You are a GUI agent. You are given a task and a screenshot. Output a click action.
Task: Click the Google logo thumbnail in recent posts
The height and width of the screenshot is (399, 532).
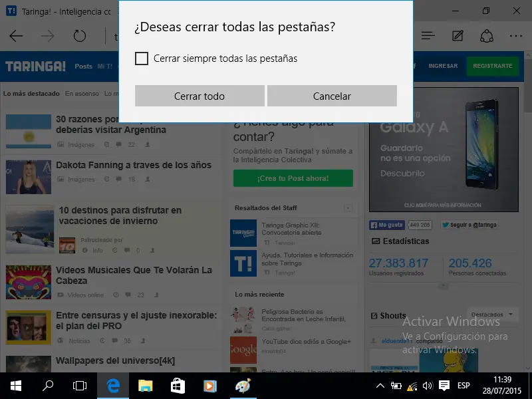click(243, 350)
